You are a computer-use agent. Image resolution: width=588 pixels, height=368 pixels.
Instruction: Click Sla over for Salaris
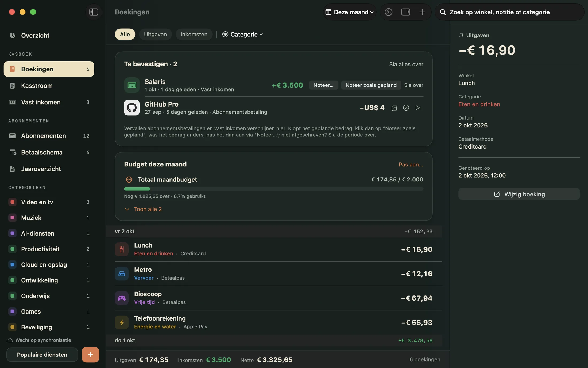[414, 85]
